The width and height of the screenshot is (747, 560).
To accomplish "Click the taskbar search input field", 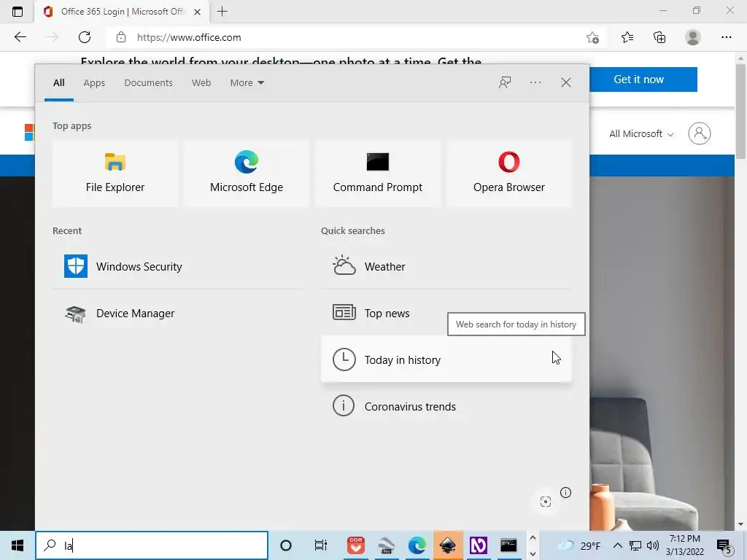I will 152,545.
